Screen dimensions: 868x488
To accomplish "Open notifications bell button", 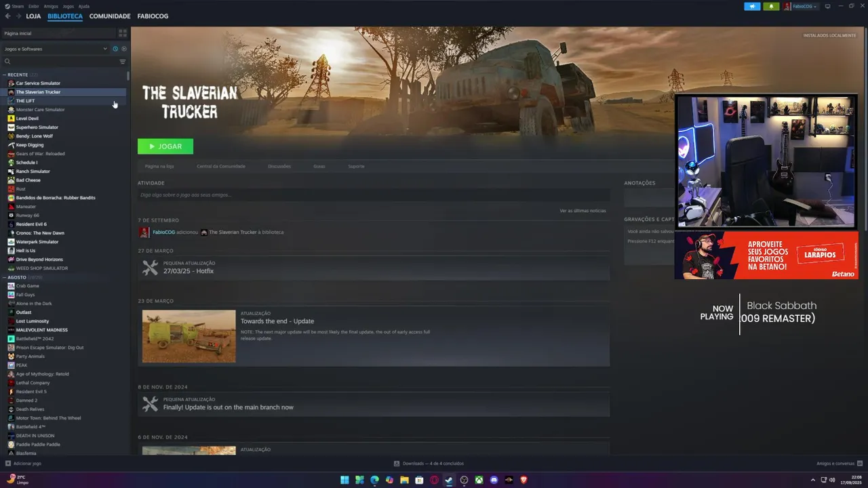I will 771,6.
